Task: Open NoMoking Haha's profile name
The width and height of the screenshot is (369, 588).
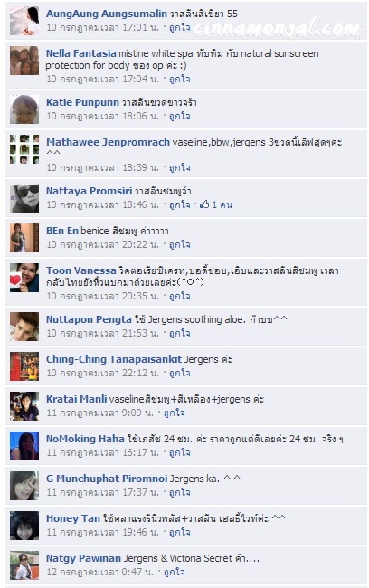Action: pos(85,439)
